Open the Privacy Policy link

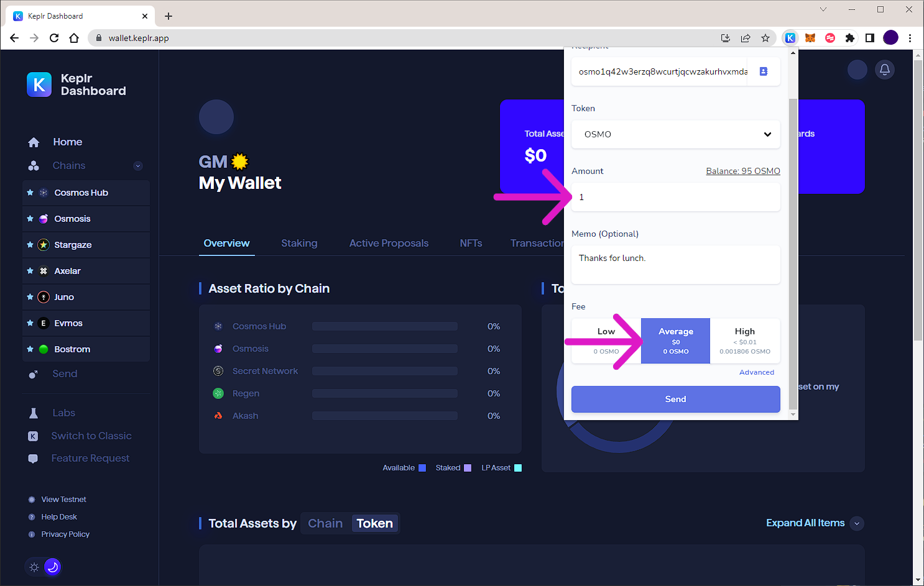65,534
